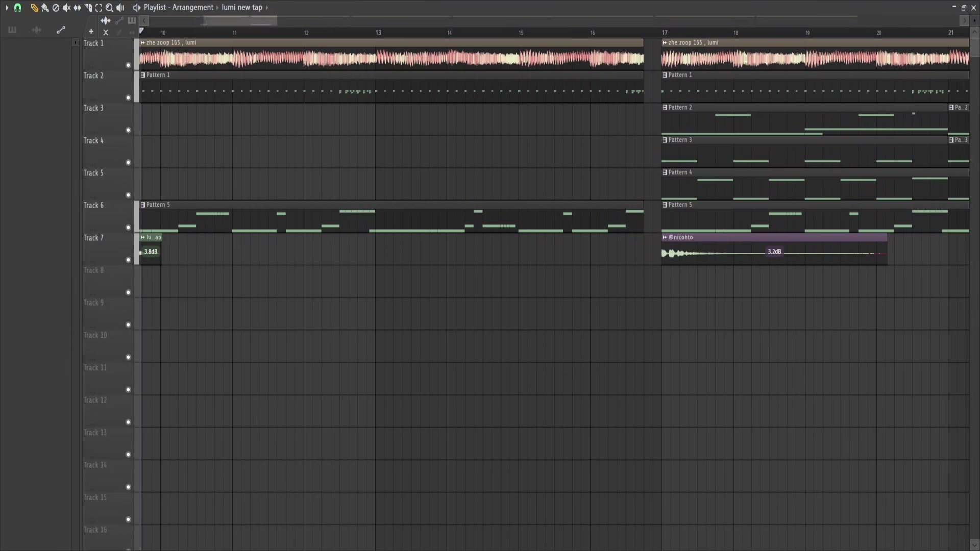Toggle mute switch on Track 1

tap(128, 65)
